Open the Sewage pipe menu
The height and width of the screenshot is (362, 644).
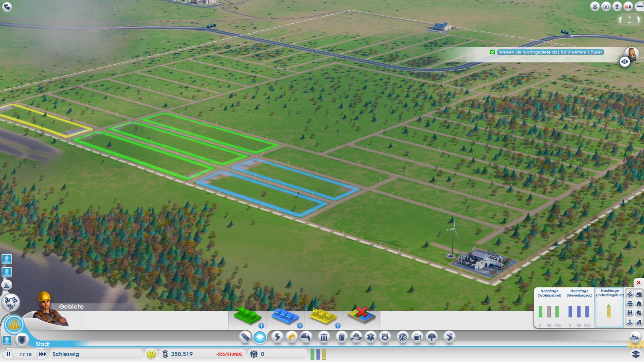[x=306, y=337]
